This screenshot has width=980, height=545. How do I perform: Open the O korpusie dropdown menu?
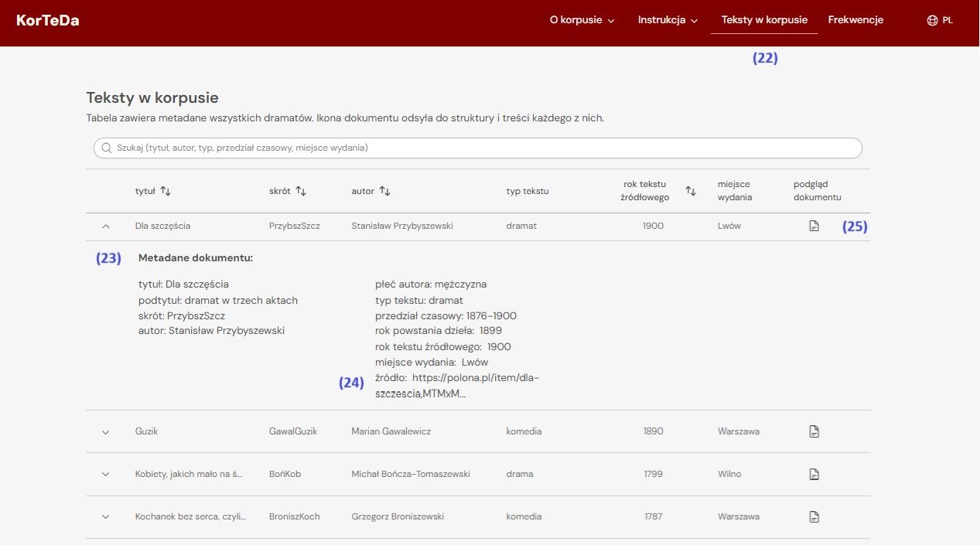pyautogui.click(x=582, y=20)
